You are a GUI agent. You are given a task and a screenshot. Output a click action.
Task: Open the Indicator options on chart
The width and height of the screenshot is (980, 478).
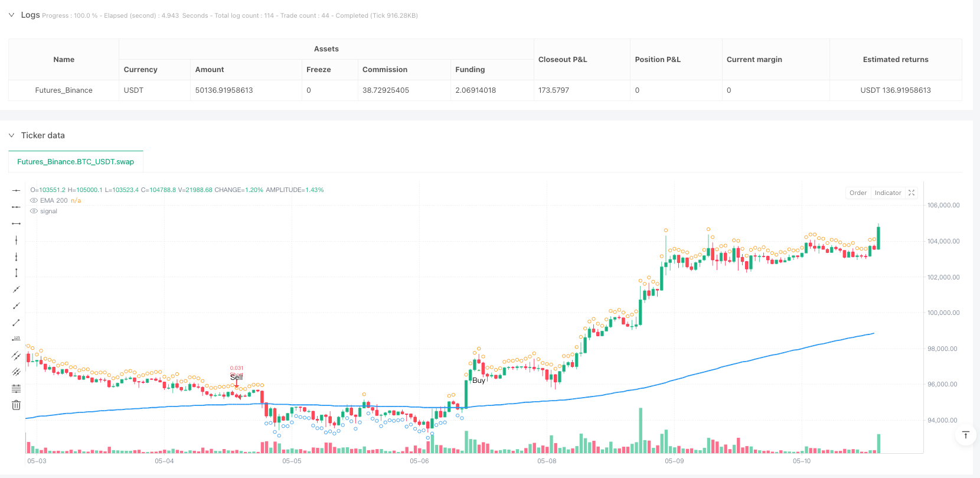click(x=887, y=193)
